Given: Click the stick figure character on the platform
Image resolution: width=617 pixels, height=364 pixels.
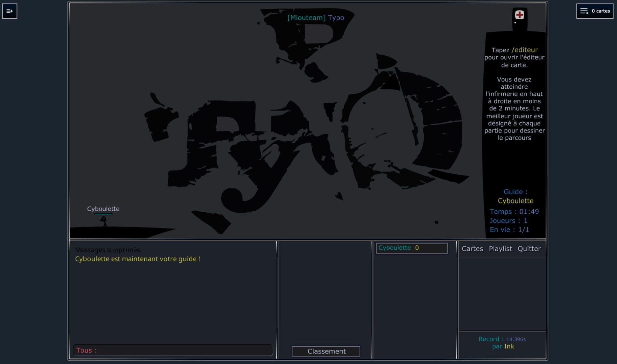Looking at the screenshot, I should coord(104,221).
